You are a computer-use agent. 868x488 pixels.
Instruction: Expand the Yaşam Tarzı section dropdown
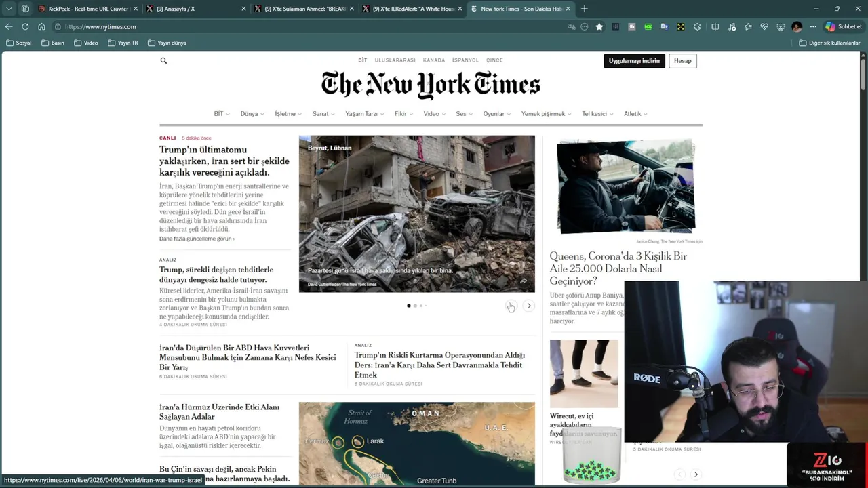coord(365,114)
